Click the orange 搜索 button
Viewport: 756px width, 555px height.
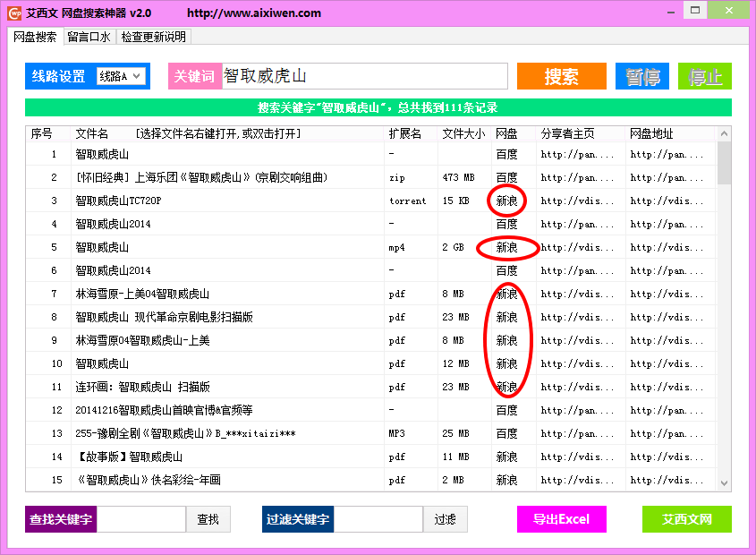tap(561, 77)
